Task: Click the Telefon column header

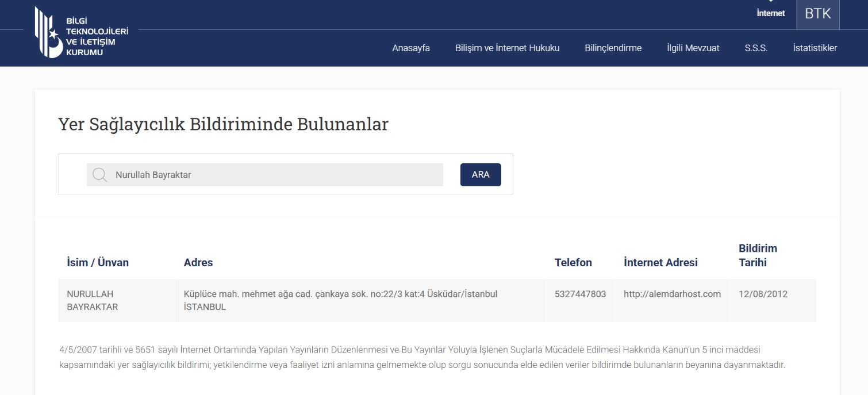Action: coord(573,263)
